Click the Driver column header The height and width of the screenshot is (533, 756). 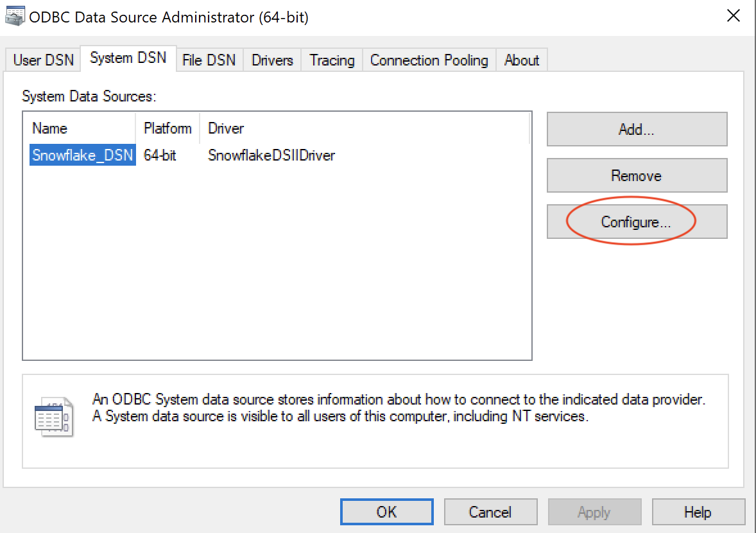pyautogui.click(x=226, y=128)
